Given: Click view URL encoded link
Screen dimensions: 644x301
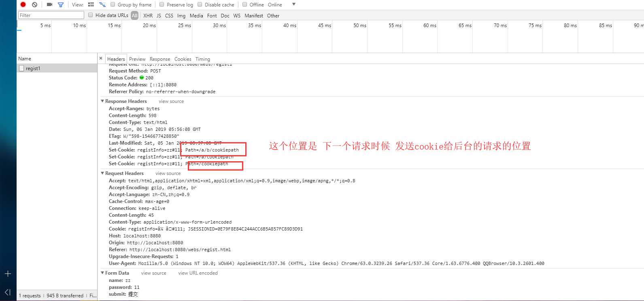Looking at the screenshot, I should click(198, 273).
